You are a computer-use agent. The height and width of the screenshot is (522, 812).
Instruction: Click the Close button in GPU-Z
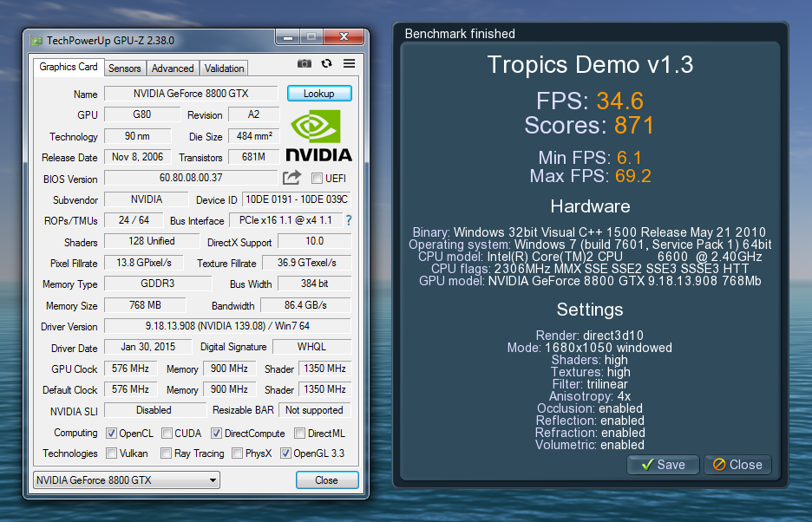click(327, 480)
